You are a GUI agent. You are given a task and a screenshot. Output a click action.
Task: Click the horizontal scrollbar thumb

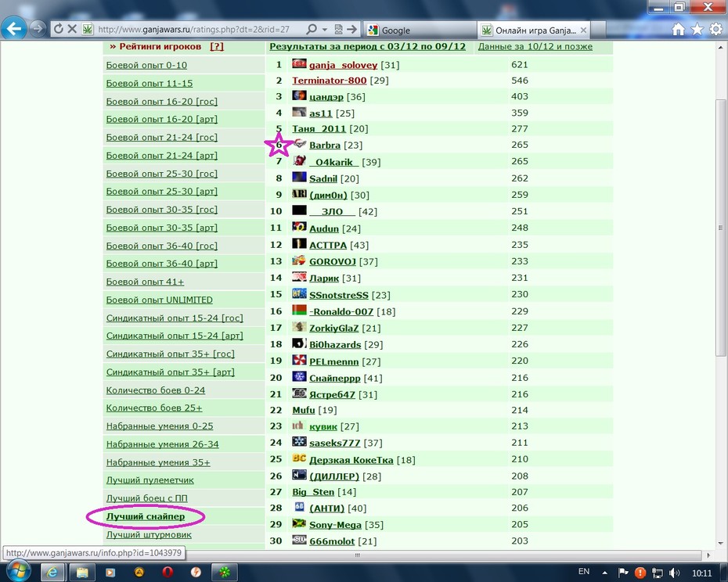click(x=357, y=555)
